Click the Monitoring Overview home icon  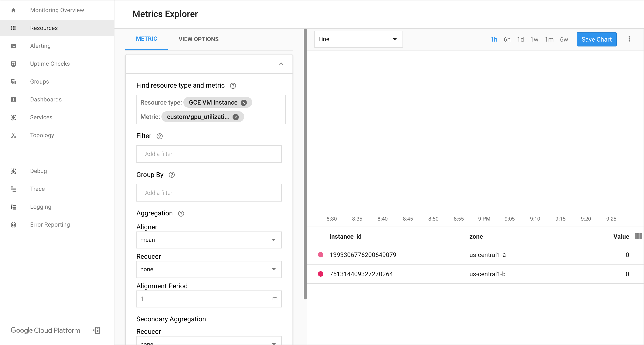pyautogui.click(x=13, y=10)
